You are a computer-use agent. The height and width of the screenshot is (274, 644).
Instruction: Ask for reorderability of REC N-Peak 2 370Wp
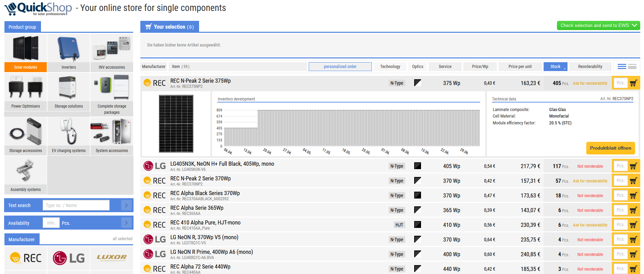tap(590, 181)
